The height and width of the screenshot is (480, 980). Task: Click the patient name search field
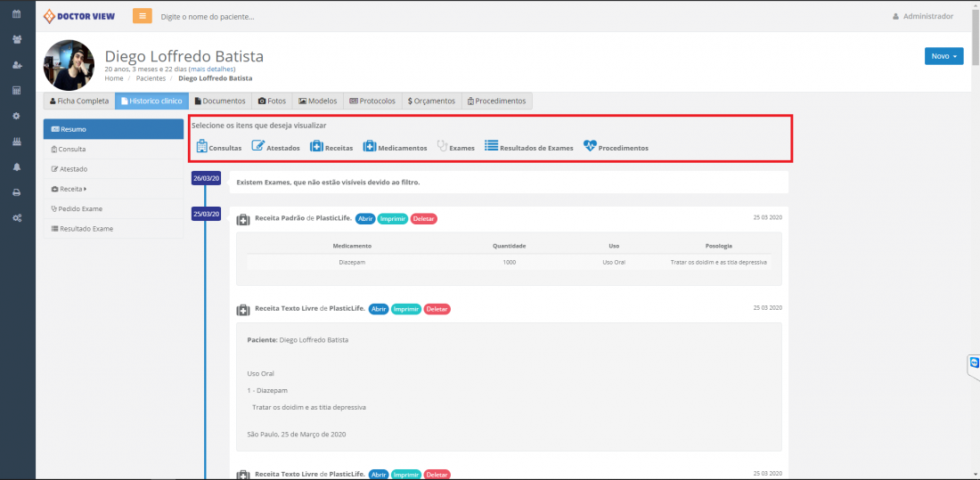(x=267, y=17)
